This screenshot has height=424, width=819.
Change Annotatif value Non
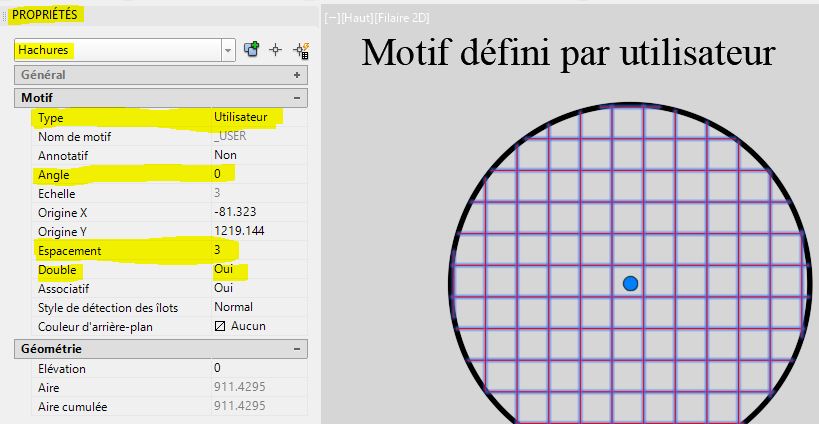(x=225, y=155)
